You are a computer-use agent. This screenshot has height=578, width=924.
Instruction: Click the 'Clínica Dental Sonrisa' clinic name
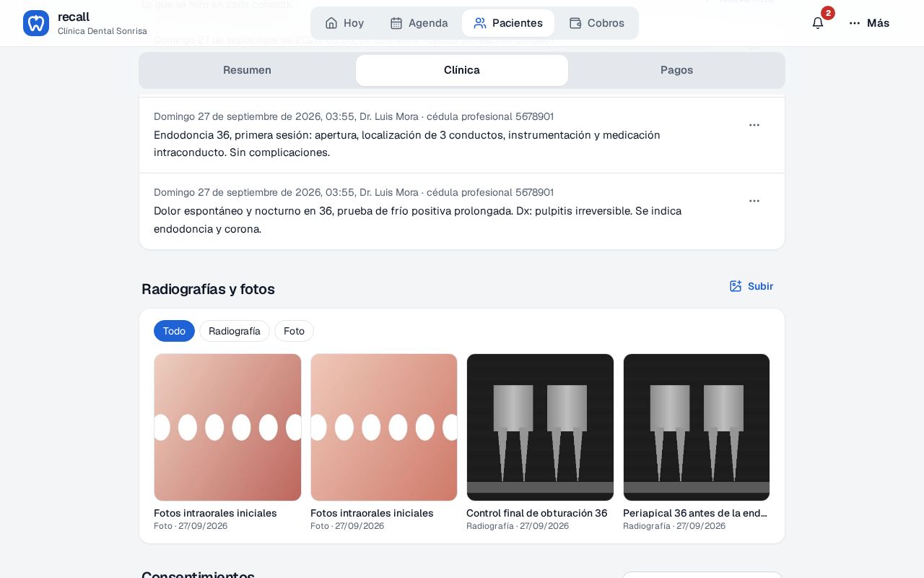[103, 31]
